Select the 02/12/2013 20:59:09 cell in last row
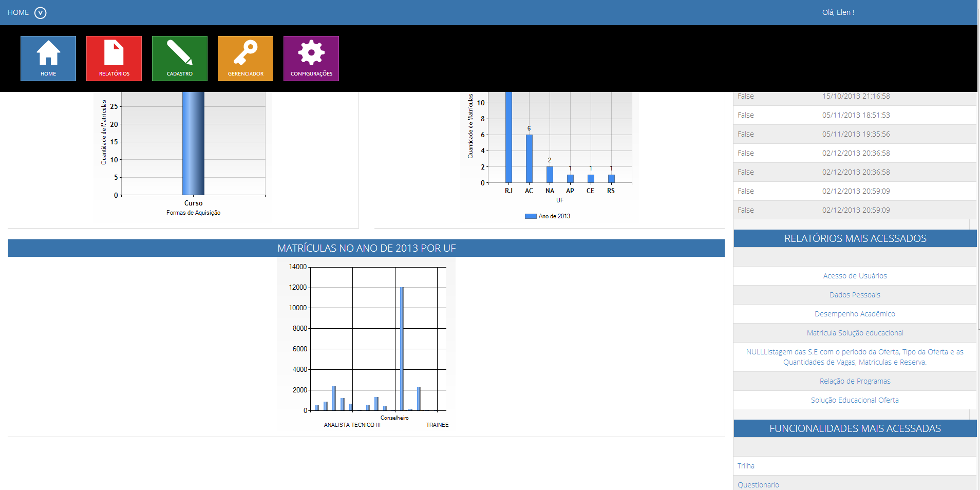Screen dimensions: 980x490 tap(856, 210)
